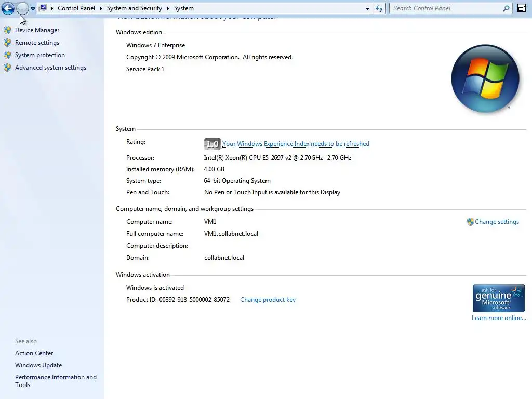Expand the arrow before Control Panel breadcrumb

(x=52, y=8)
